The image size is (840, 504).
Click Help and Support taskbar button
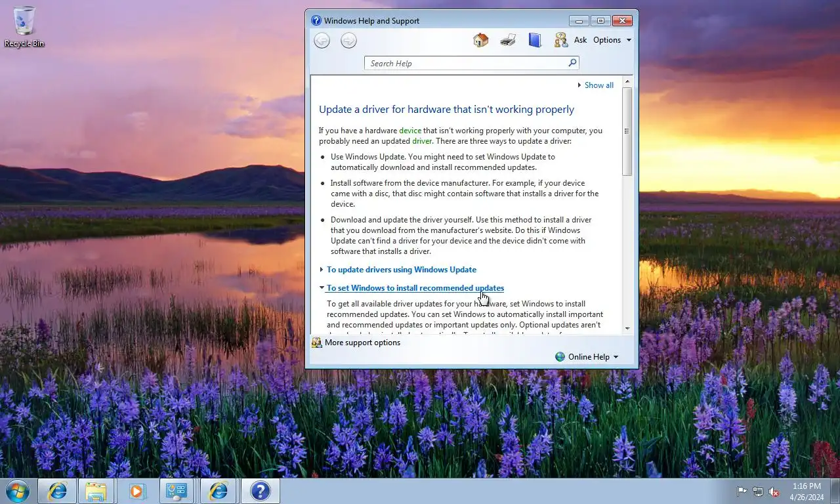pos(260,491)
